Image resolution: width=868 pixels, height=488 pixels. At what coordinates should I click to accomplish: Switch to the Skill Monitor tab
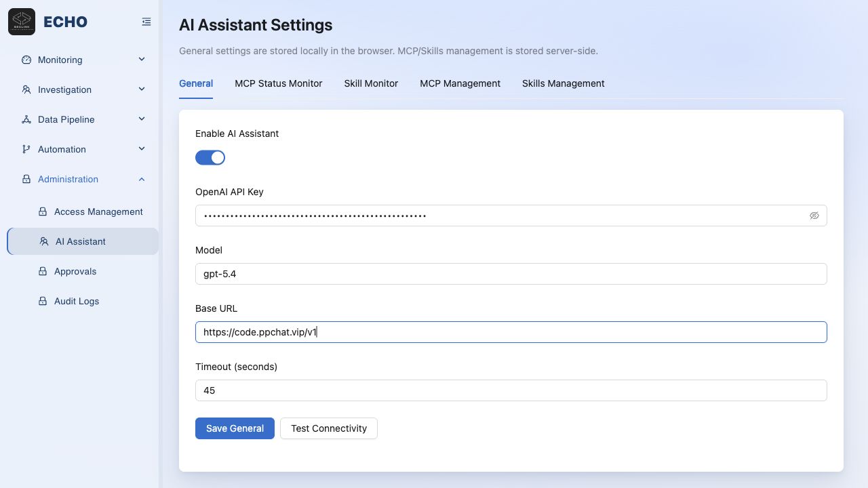[371, 83]
